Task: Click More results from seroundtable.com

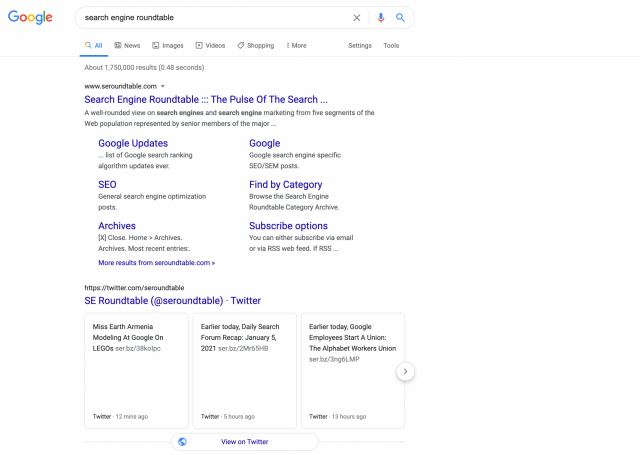Action: point(156,263)
